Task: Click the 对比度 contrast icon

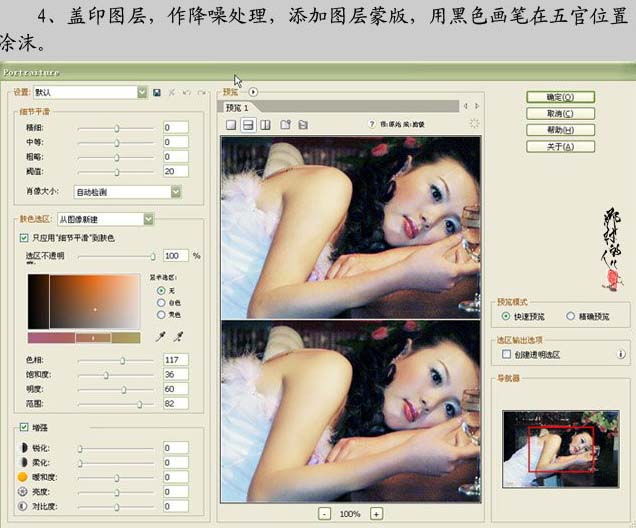Action: tap(23, 506)
